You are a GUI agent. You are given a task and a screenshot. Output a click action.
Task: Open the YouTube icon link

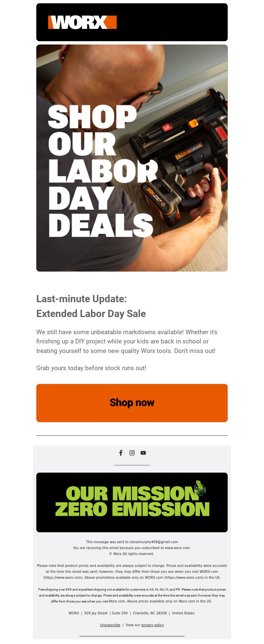143,453
